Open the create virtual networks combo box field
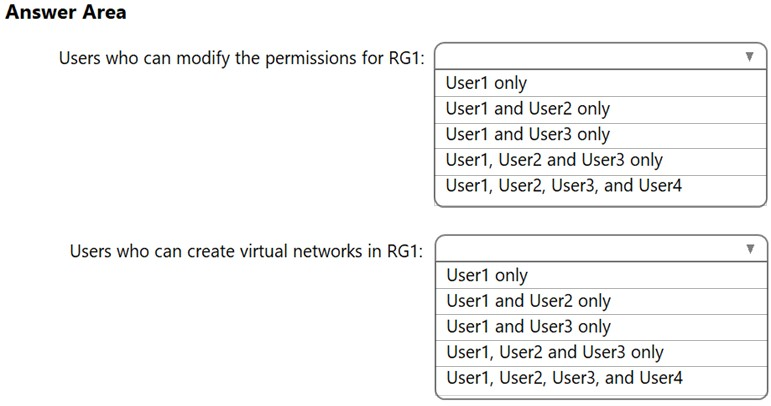Screen dimensions: 771x406 (x=590, y=249)
